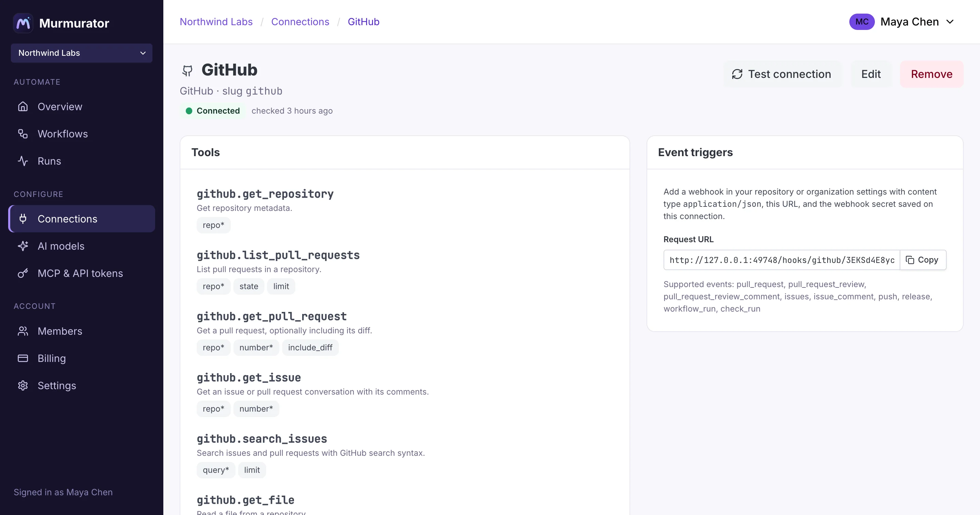Click the GitHub icon beside the page title
The image size is (980, 515).
coord(187,71)
